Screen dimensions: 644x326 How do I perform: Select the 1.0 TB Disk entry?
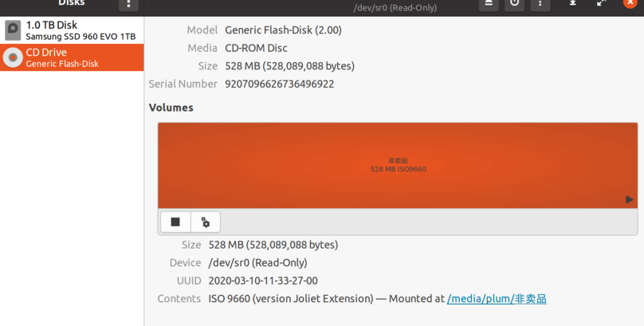[72, 30]
